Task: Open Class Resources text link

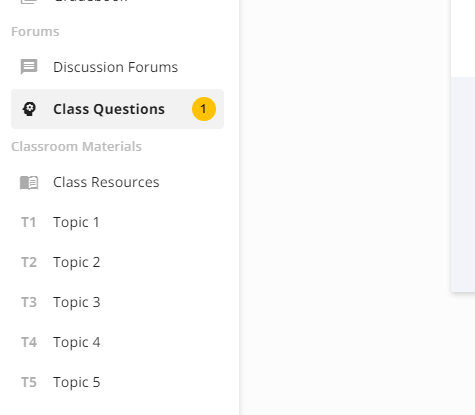Action: point(106,182)
